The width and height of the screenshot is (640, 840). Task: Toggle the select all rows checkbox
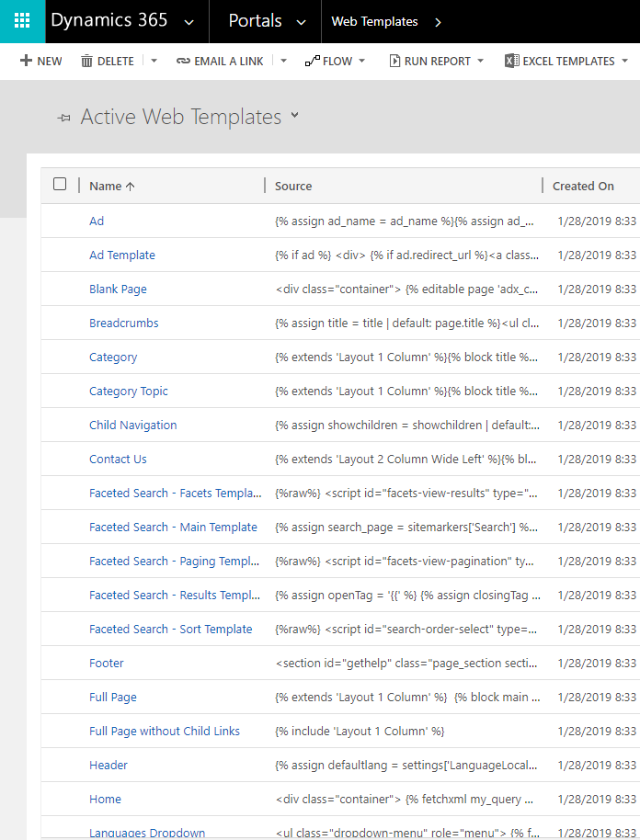[60, 184]
